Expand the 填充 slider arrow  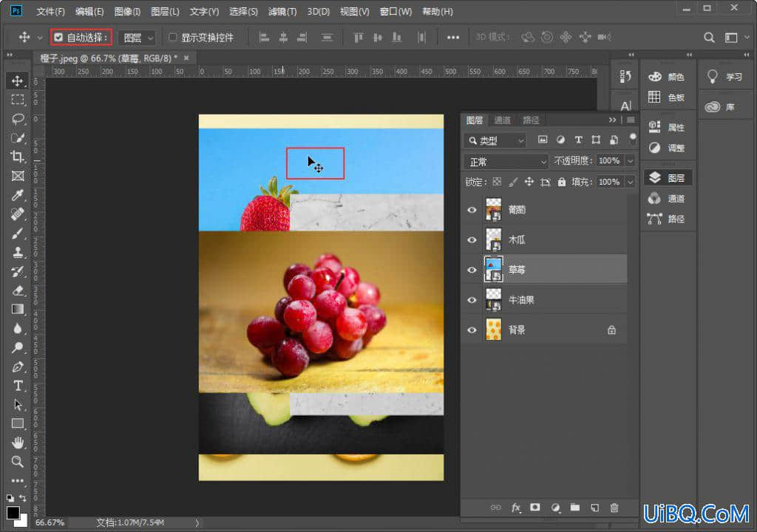point(630,182)
